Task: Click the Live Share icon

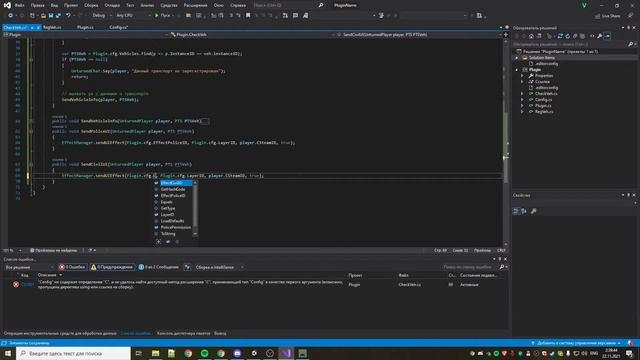Action: point(597,16)
